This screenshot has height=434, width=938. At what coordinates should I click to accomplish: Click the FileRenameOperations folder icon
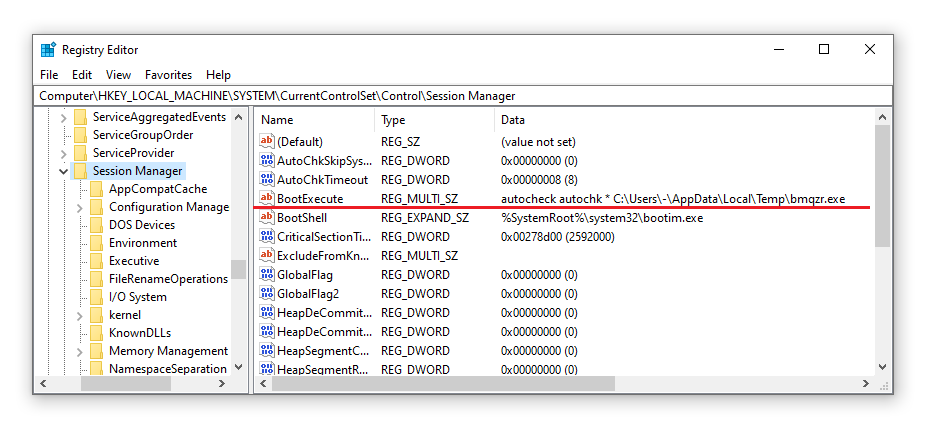(x=96, y=279)
